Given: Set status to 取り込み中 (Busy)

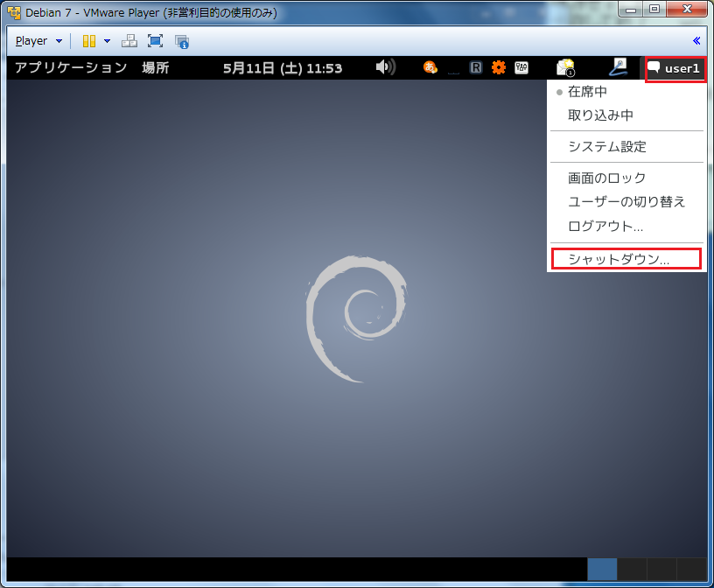Looking at the screenshot, I should pyautogui.click(x=600, y=115).
